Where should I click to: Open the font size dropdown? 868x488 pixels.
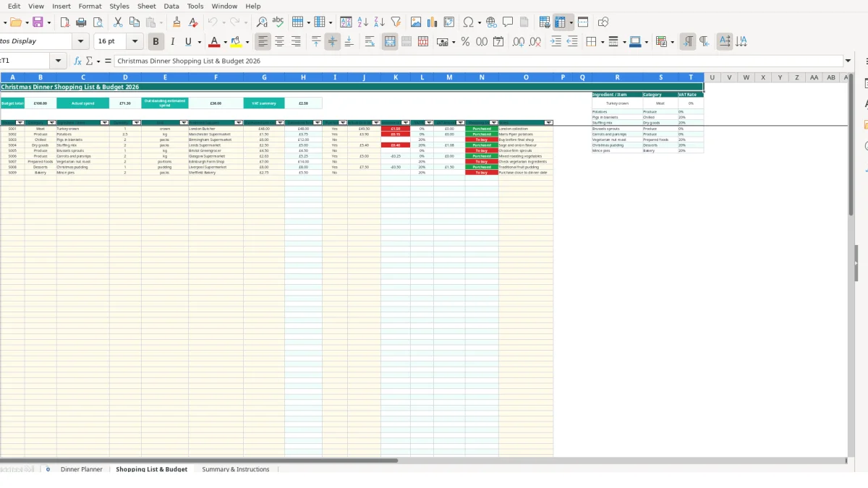[x=136, y=42]
